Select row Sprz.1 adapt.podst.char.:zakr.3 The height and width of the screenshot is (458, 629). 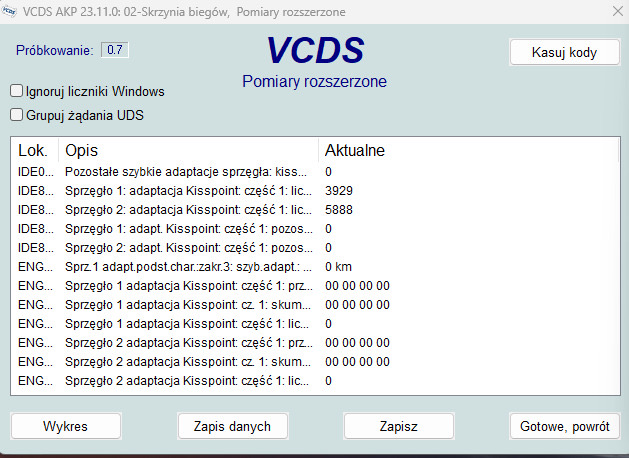point(315,267)
